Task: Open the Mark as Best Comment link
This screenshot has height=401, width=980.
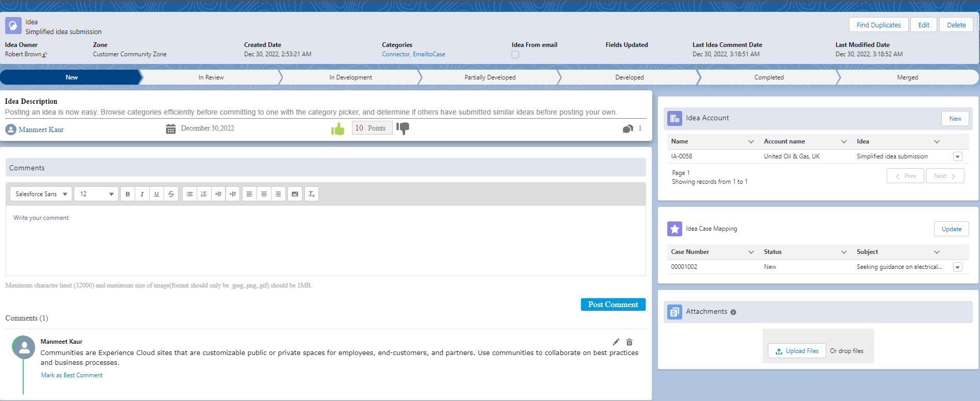Action: tap(72, 375)
